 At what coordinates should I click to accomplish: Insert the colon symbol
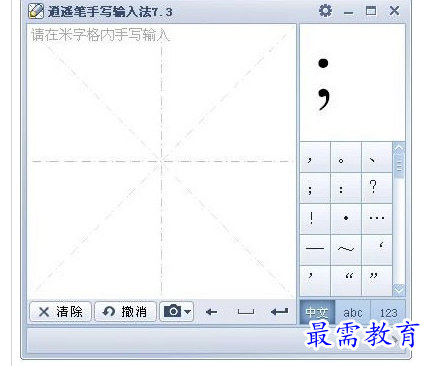346,188
